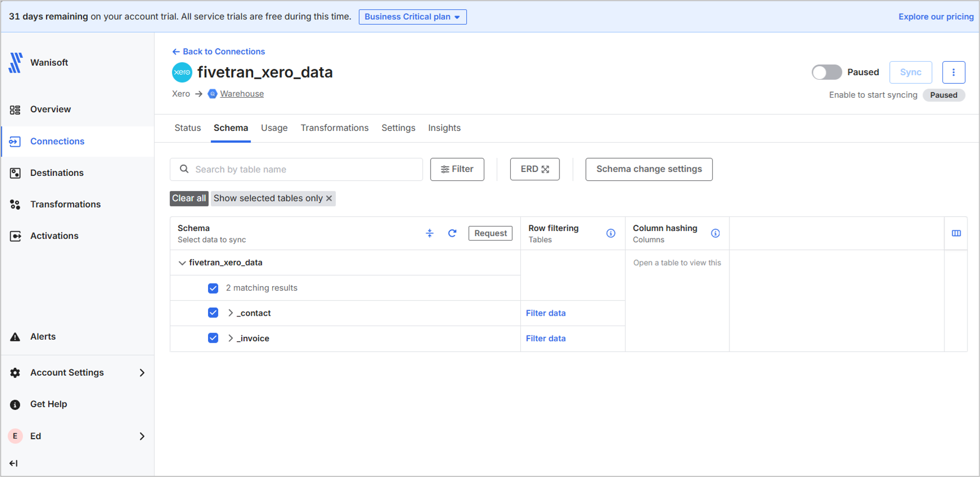The height and width of the screenshot is (477, 980).
Task: Open the three-dot more options menu
Action: [x=953, y=72]
